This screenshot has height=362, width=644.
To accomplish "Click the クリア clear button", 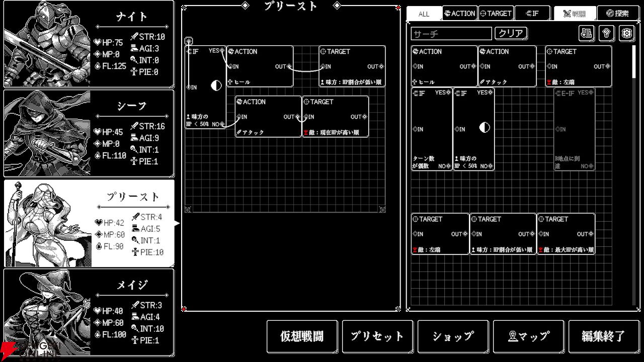I will tap(511, 34).
